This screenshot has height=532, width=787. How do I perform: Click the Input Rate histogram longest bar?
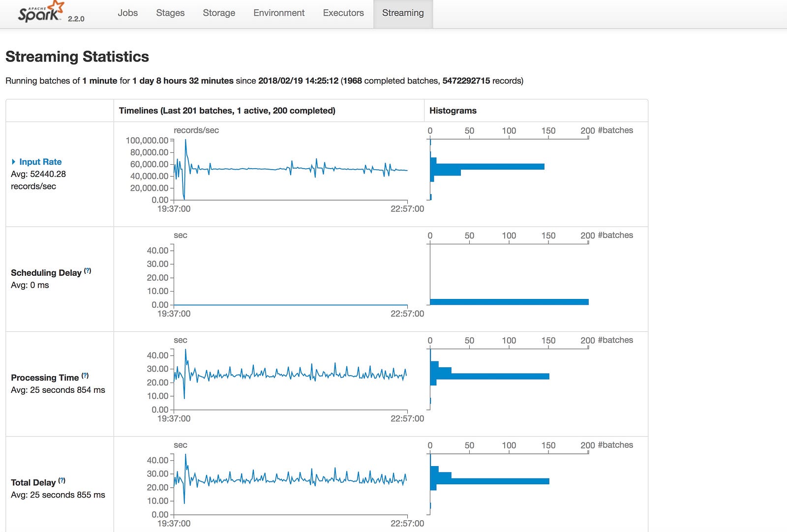tap(487, 167)
